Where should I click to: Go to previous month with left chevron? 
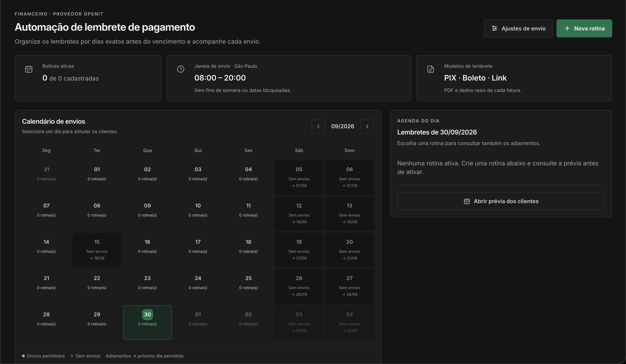[x=318, y=126]
